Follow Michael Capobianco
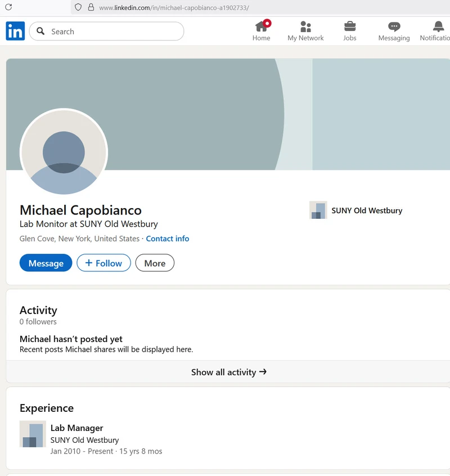Viewport: 450px width, 476px height. (x=103, y=263)
